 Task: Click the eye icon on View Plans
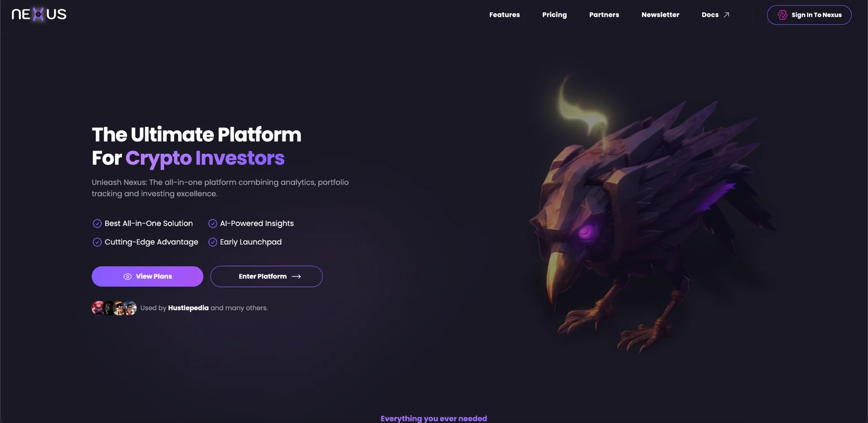[128, 277]
